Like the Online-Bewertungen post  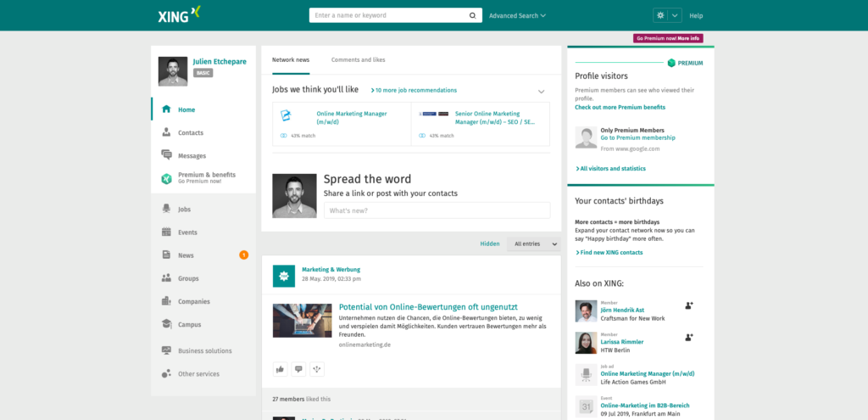pos(280,369)
